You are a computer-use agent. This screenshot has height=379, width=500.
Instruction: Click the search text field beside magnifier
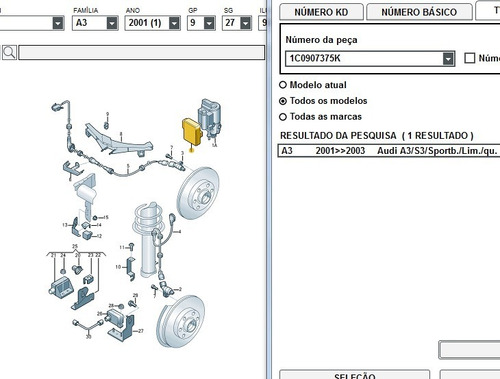142,53
